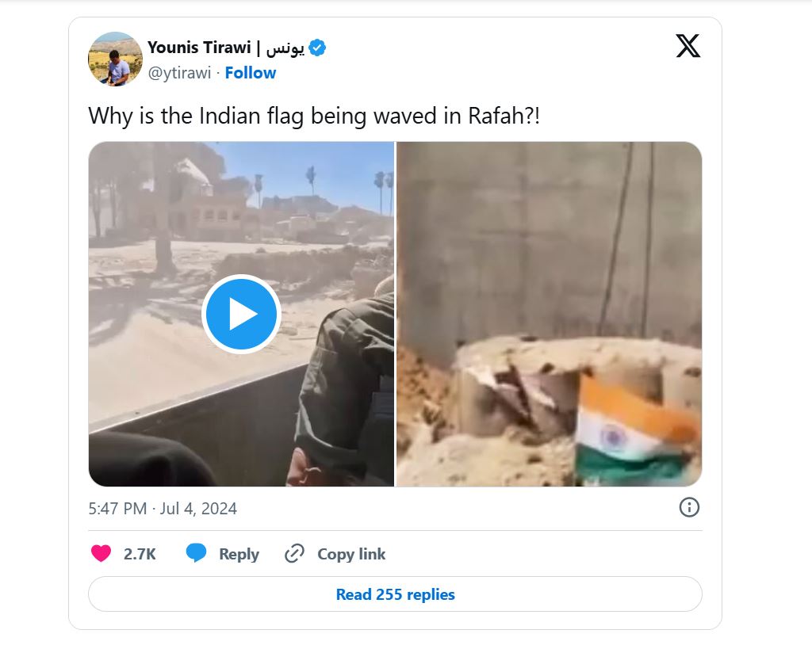Click the blue verified badge
The width and height of the screenshot is (812, 649).
(317, 48)
